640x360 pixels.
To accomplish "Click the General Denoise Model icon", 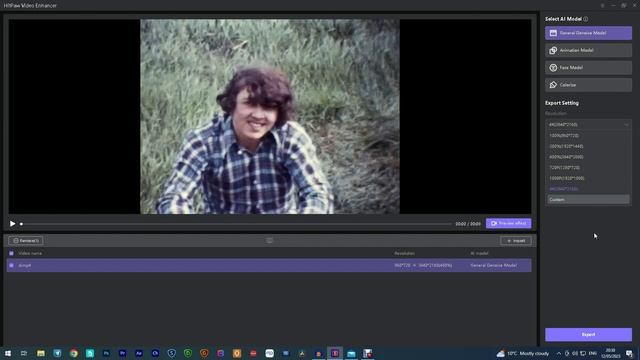I will click(x=553, y=33).
